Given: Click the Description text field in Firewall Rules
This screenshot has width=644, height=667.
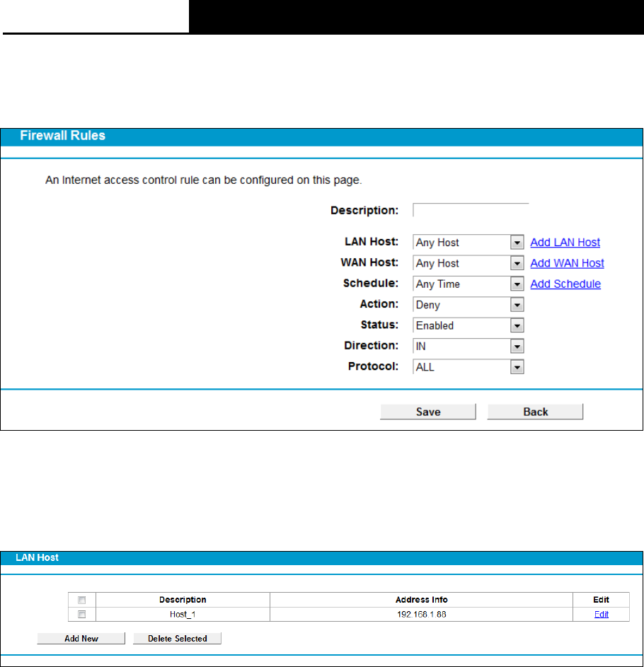Looking at the screenshot, I should click(471, 210).
